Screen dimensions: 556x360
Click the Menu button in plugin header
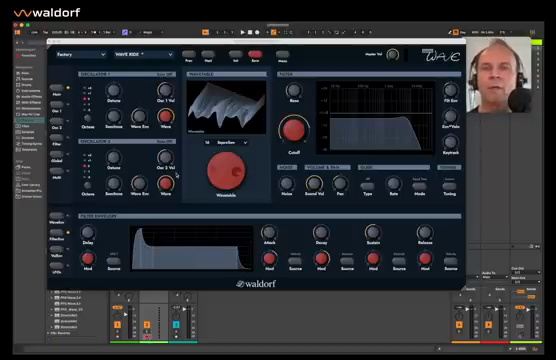click(x=283, y=54)
